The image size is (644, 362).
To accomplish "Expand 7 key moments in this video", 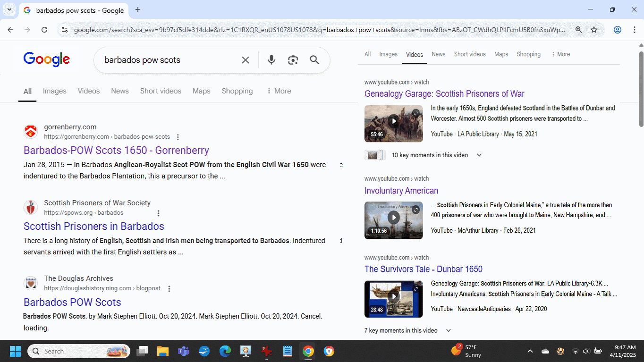I will click(x=448, y=331).
